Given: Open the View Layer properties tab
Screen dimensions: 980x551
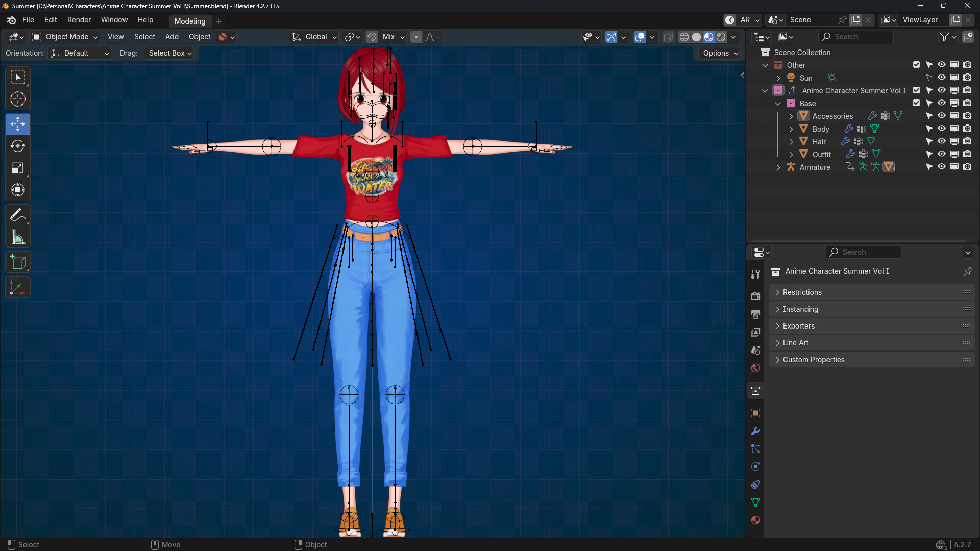Looking at the screenshot, I should click(x=756, y=332).
